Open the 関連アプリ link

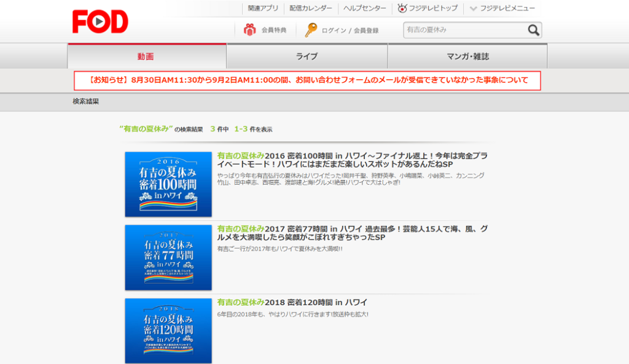coord(263,9)
